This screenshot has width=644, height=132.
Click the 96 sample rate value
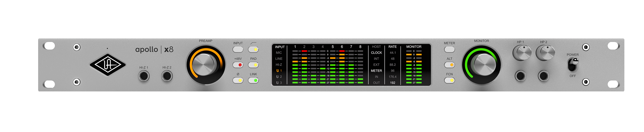(392, 71)
